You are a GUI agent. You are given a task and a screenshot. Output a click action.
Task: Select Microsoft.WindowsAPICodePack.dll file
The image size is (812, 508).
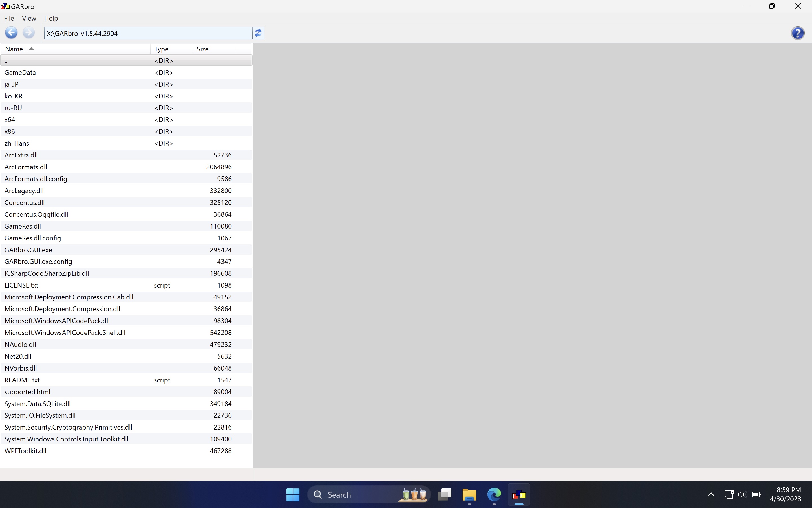tap(126, 321)
